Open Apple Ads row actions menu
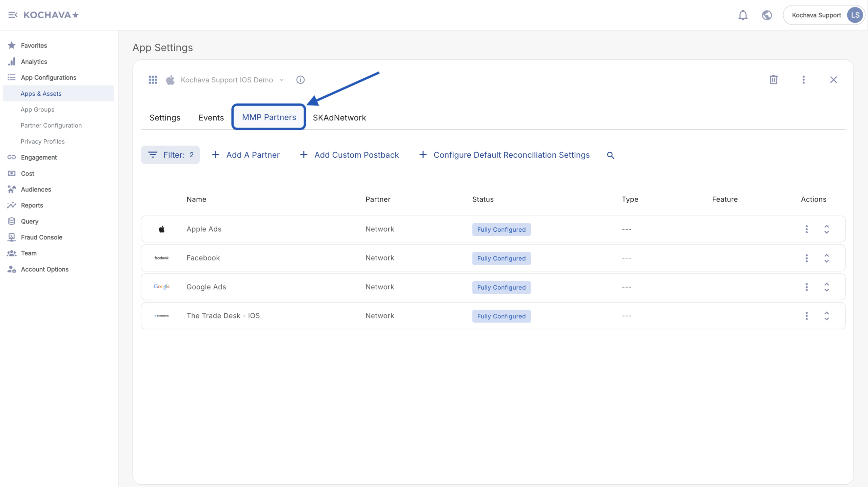 click(x=807, y=229)
